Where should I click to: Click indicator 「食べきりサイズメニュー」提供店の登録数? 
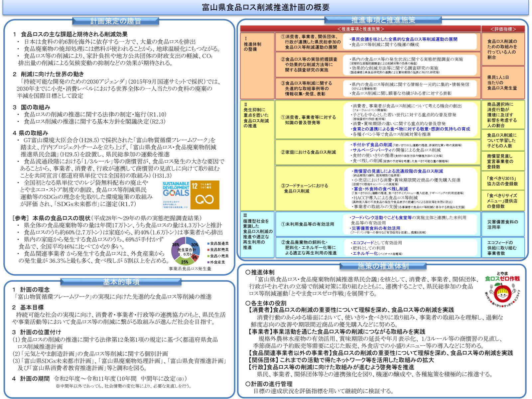tap(503, 201)
